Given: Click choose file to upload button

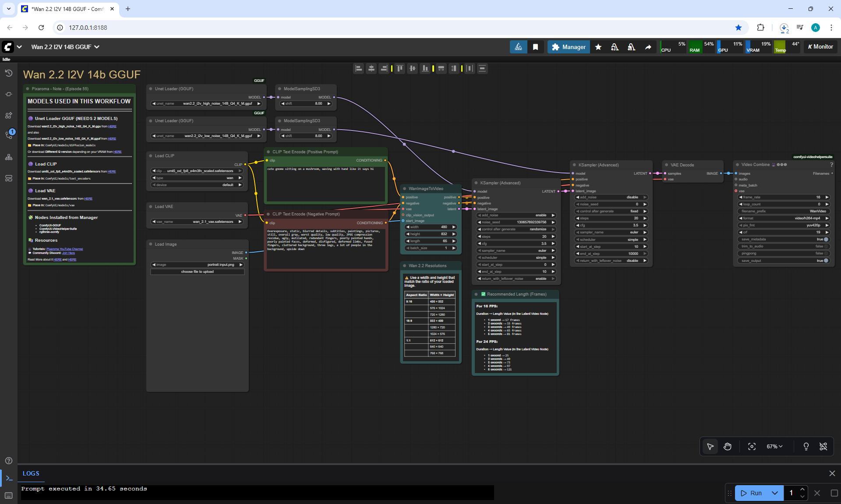Looking at the screenshot, I should (x=198, y=272).
